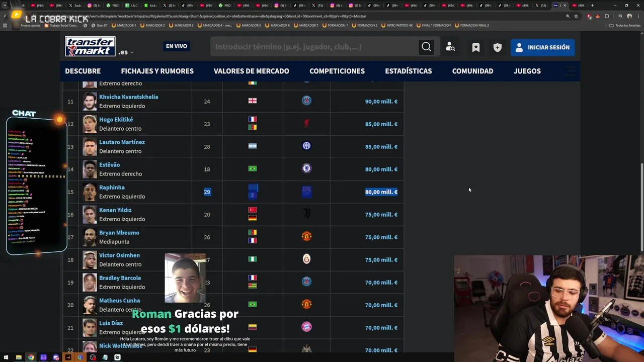Click the shield plus icon
This screenshot has width=644, height=362.
498,47
